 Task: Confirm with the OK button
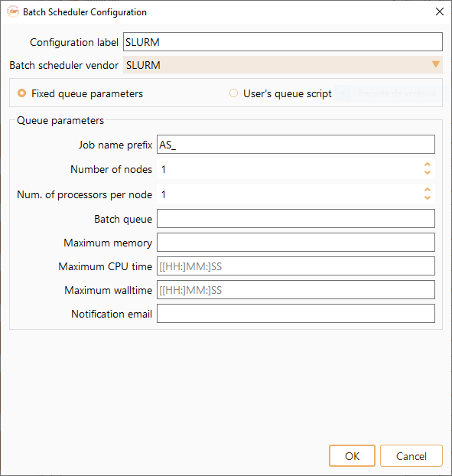point(352,455)
